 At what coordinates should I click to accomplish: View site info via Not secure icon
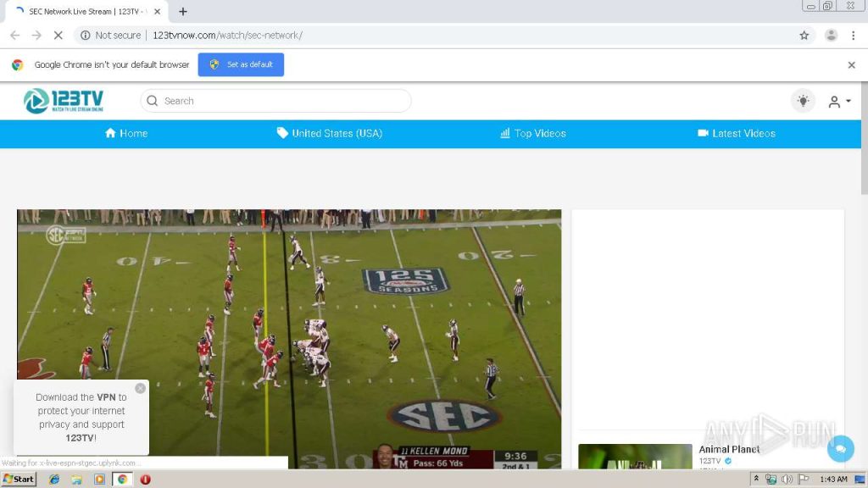pos(85,36)
